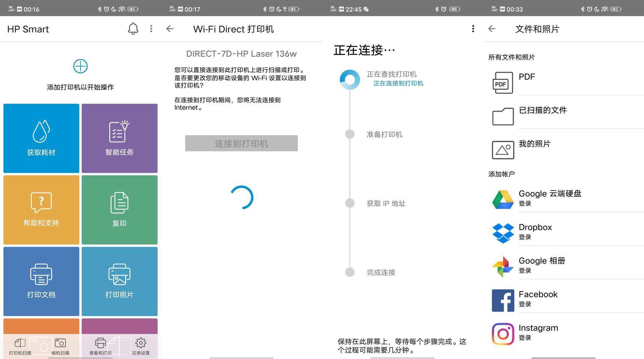Select the 复印 tile
The height and width of the screenshot is (359, 644).
click(x=119, y=210)
